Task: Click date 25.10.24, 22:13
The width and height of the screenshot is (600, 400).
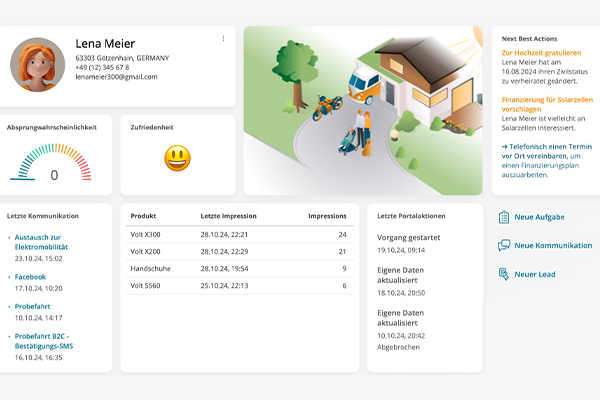Action: coord(224,286)
